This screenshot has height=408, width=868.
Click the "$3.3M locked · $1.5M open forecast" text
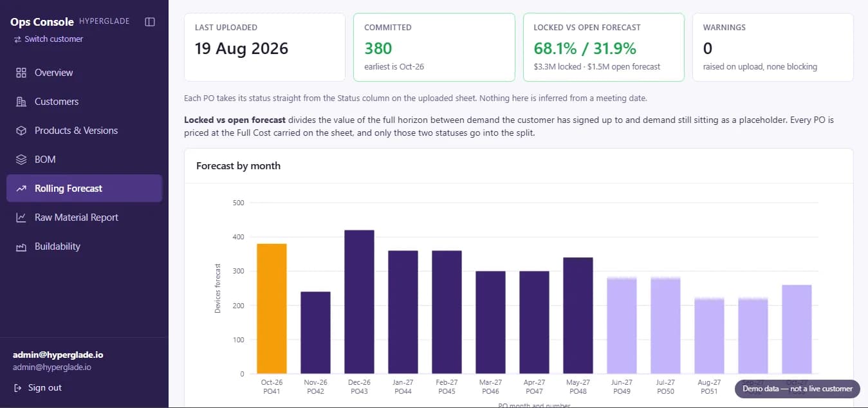(597, 66)
